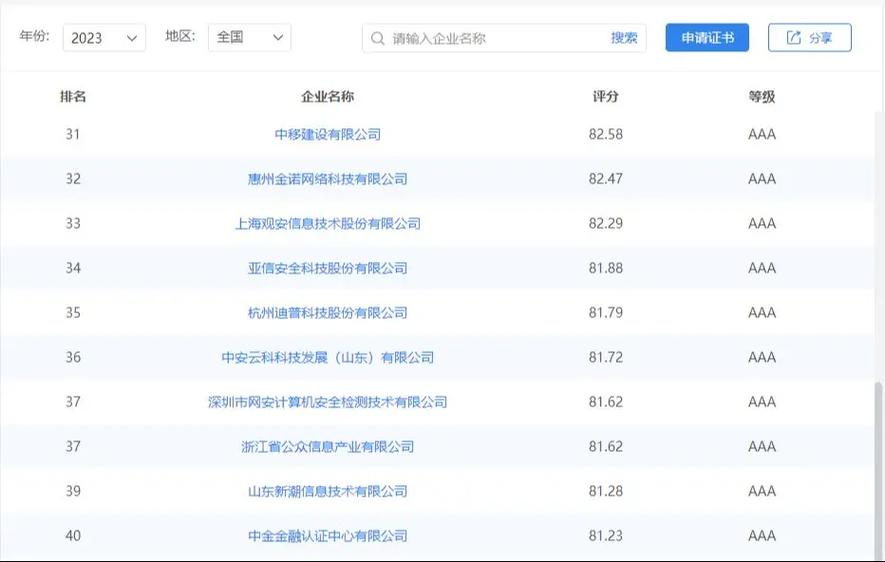
Task: Click the 搜索 link in search box
Action: coord(624,38)
